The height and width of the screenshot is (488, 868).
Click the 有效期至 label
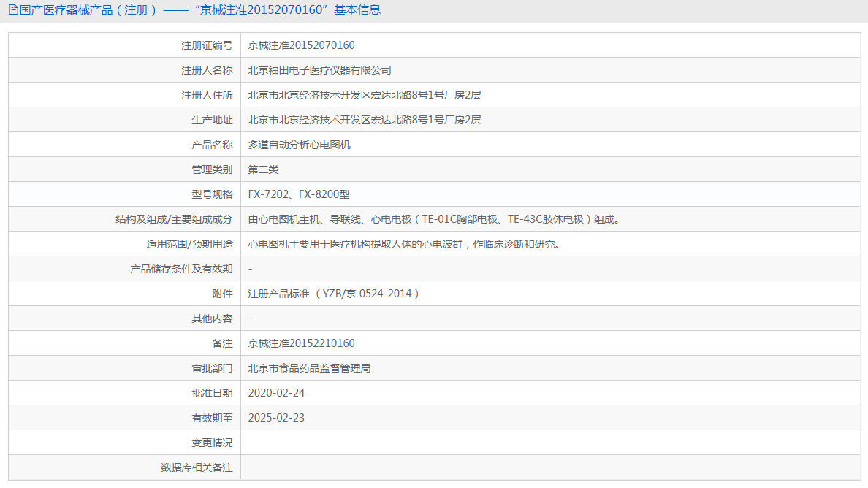(x=212, y=419)
